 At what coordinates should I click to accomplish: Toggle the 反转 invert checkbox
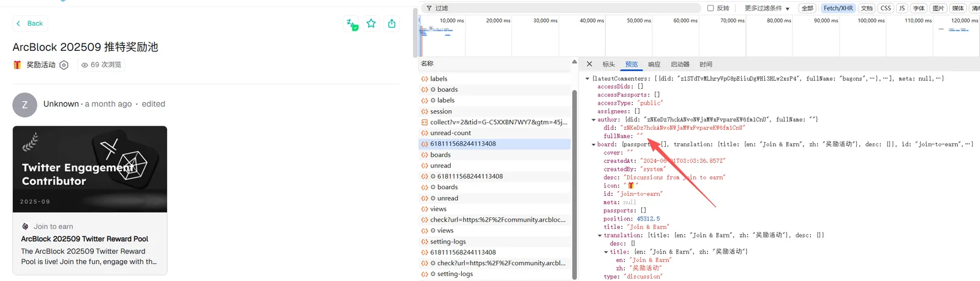[x=710, y=8]
